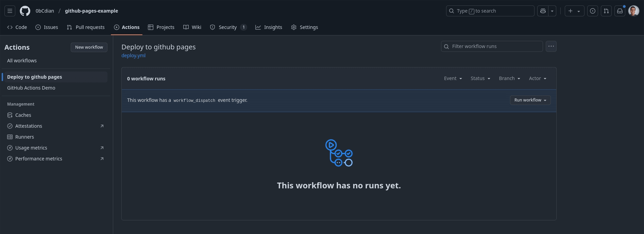This screenshot has width=644, height=234.
Task: Click the Usage metrics gauge icon
Action: pos(10,148)
